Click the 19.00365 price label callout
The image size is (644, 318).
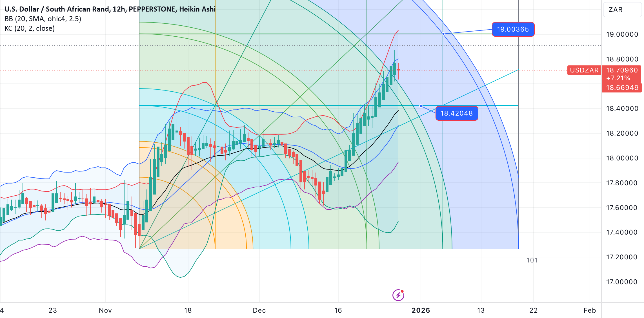tap(513, 29)
